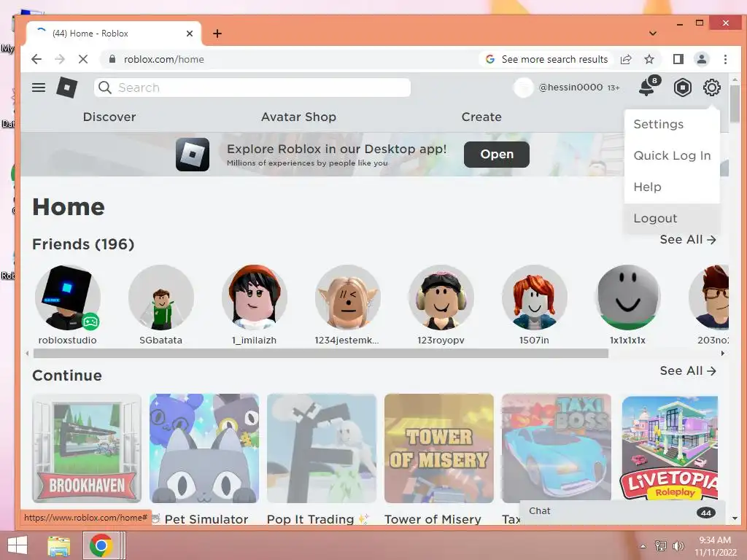The width and height of the screenshot is (747, 560).
Task: Open the Robux hexagon icon
Action: coord(682,87)
